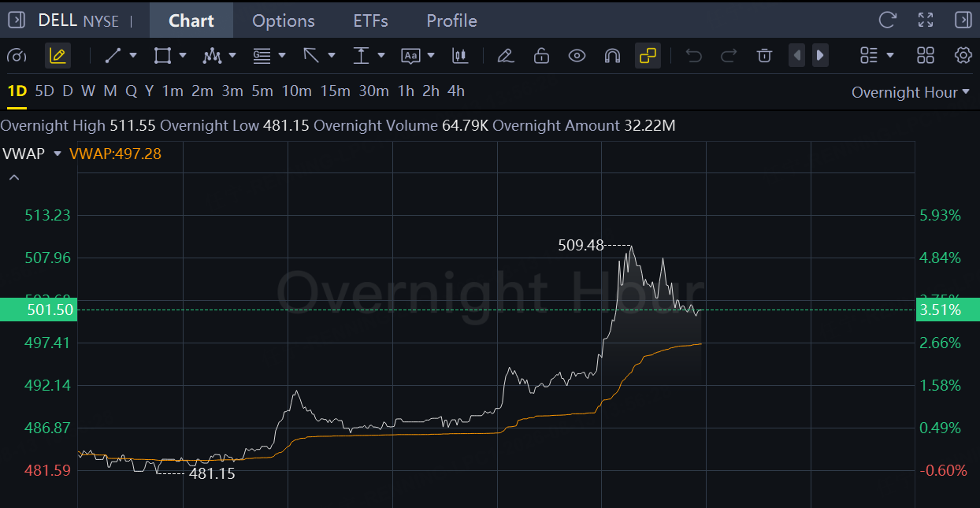Viewport: 980px width, 508px height.
Task: Expand the Fibonacci tool dropdown arrow
Action: pyautogui.click(x=282, y=56)
